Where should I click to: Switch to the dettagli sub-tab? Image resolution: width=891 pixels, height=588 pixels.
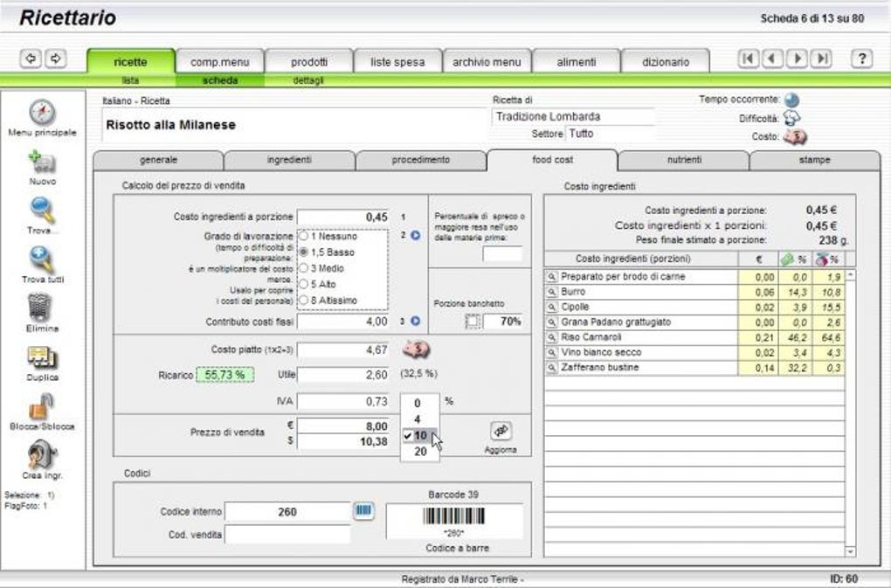[x=308, y=80]
